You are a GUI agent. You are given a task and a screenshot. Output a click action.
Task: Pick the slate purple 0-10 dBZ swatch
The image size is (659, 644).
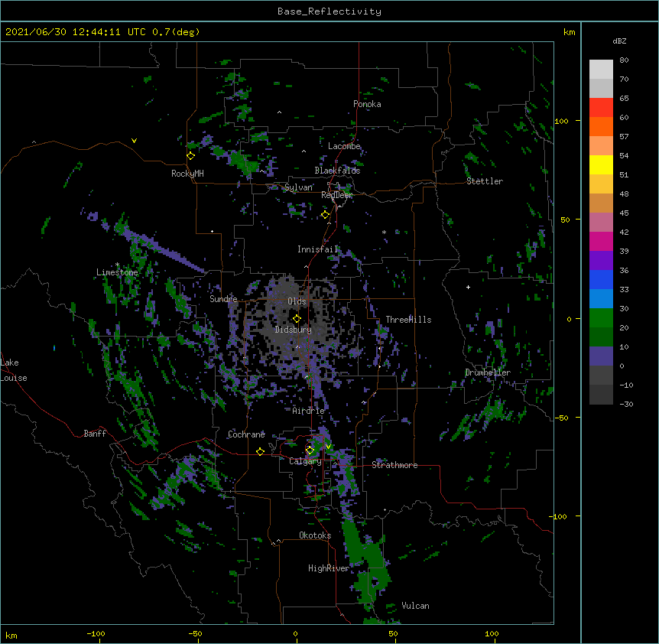601,356
